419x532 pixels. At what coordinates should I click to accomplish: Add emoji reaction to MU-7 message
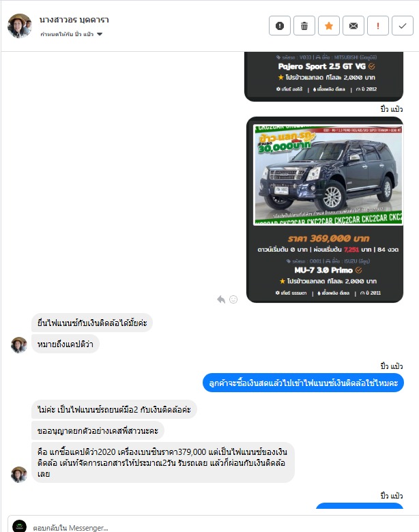pyautogui.click(x=233, y=299)
